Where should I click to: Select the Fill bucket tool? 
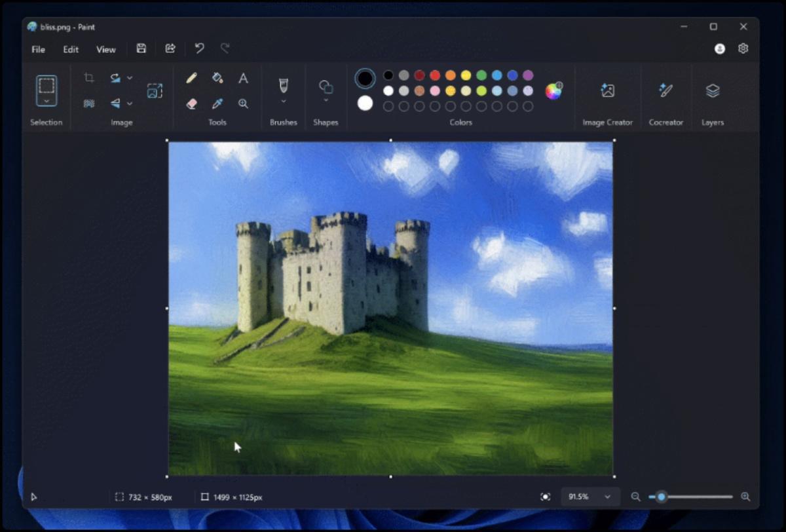click(217, 78)
